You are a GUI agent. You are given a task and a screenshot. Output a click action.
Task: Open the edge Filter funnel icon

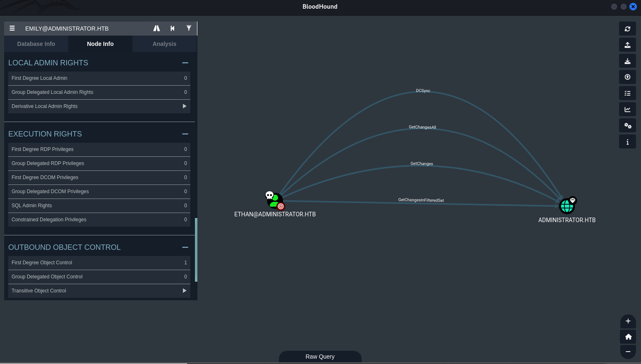coord(189,29)
